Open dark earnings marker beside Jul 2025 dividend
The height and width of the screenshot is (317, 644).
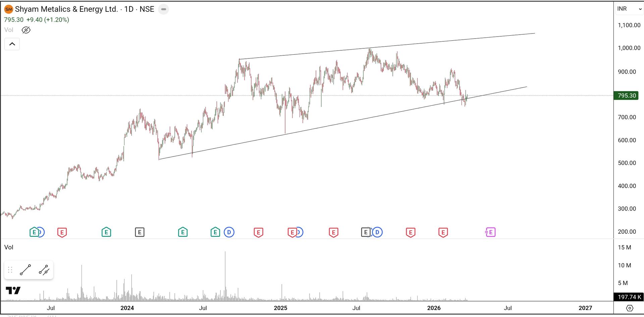366,232
